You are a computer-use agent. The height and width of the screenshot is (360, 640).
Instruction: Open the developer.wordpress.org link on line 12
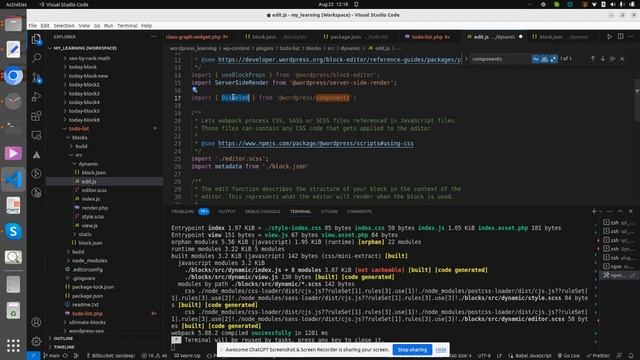click(340, 60)
